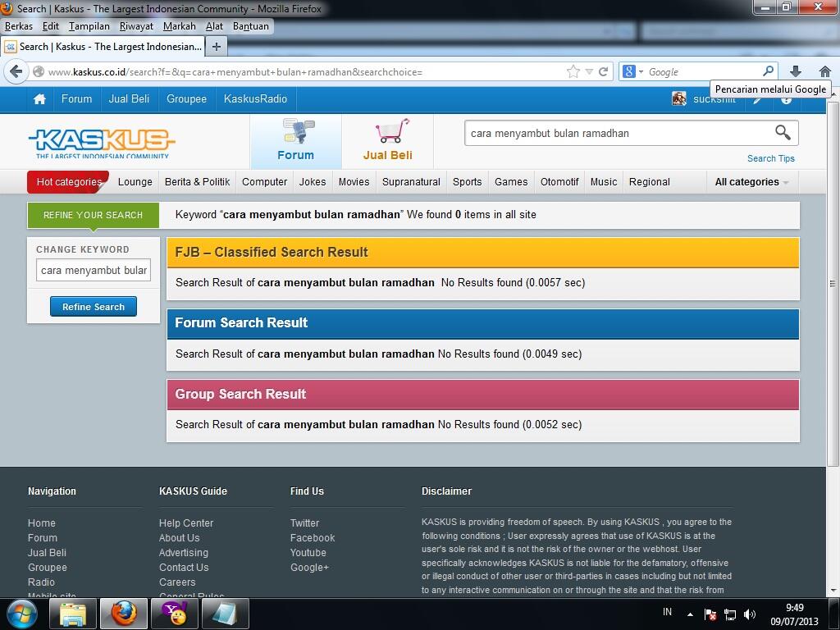Screen dimensions: 840x630
Task: Open the network icon in the system tray
Action: pyautogui.click(x=729, y=614)
